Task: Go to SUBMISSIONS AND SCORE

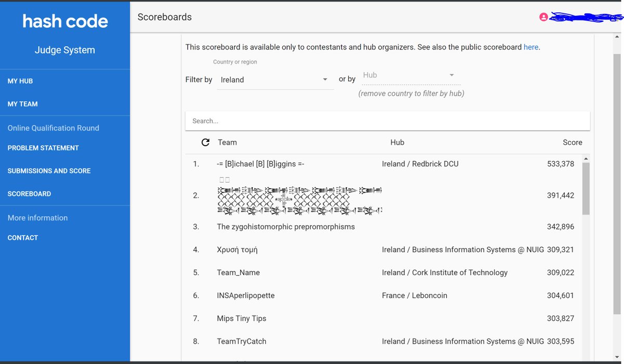Action: pyautogui.click(x=49, y=171)
